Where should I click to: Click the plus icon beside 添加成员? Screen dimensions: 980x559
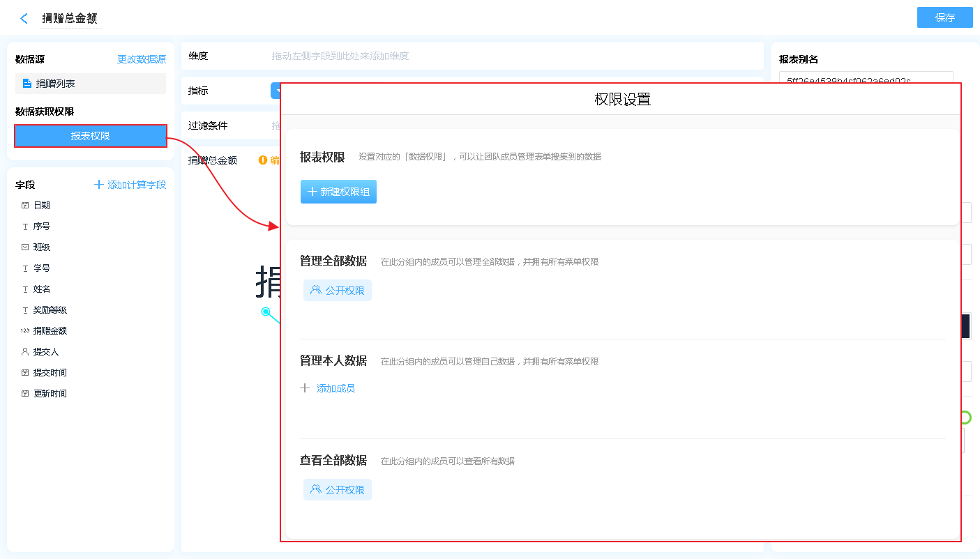(305, 388)
